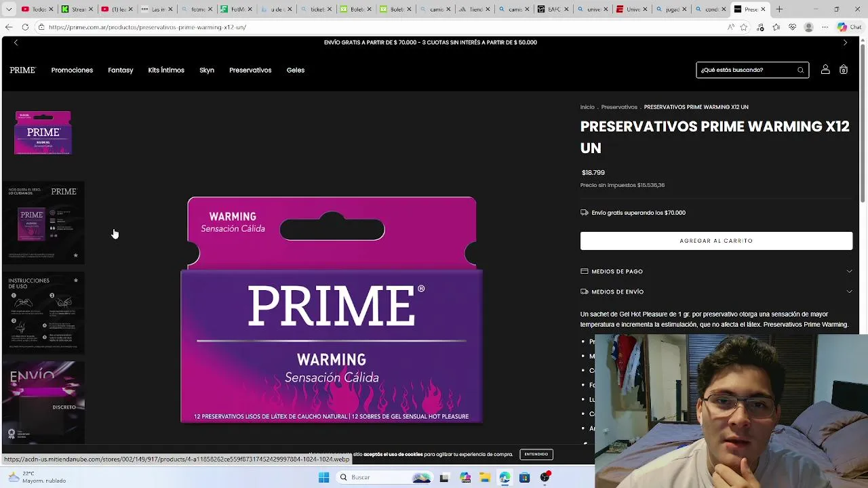This screenshot has width=868, height=488.
Task: Show previous announcement with left arrow
Action: click(x=16, y=42)
